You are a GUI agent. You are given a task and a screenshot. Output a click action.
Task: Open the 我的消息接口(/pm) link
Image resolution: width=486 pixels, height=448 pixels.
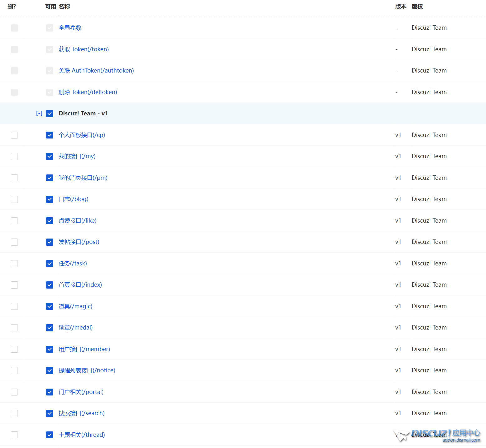click(83, 178)
